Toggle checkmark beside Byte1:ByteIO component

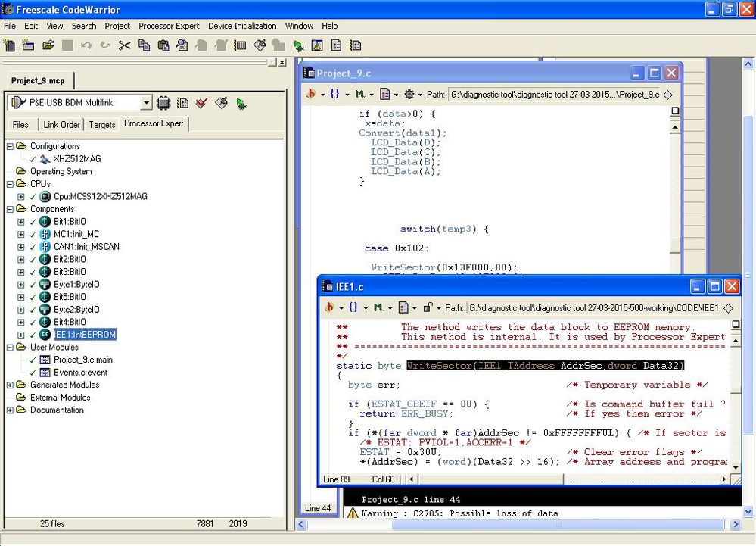[33, 284]
